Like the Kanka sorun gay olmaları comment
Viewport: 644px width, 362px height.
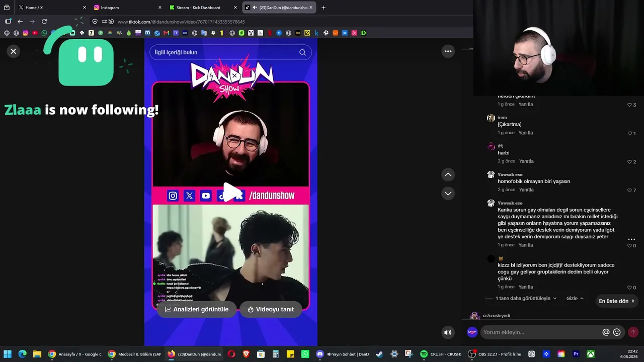[629, 246]
